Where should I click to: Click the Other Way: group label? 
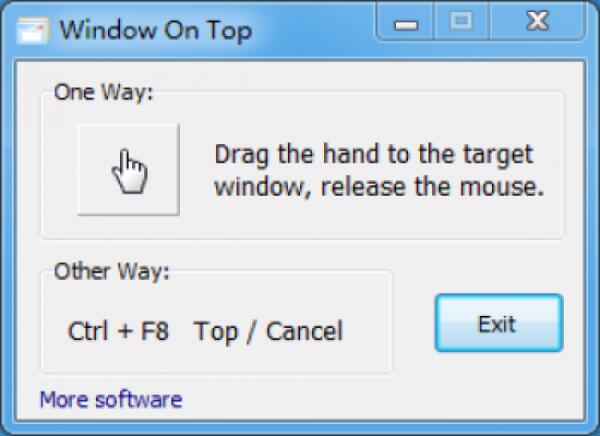click(111, 271)
